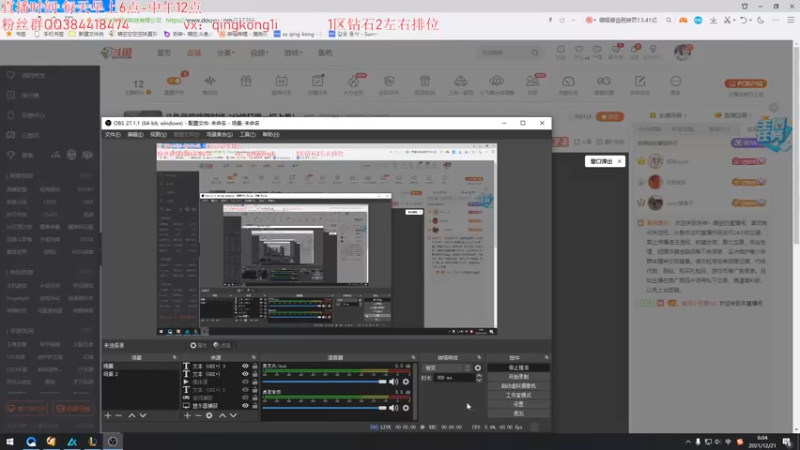Expand 游戏 dropdown in Douyu navigation
Image resolution: width=800 pixels, height=450 pixels.
tap(293, 53)
